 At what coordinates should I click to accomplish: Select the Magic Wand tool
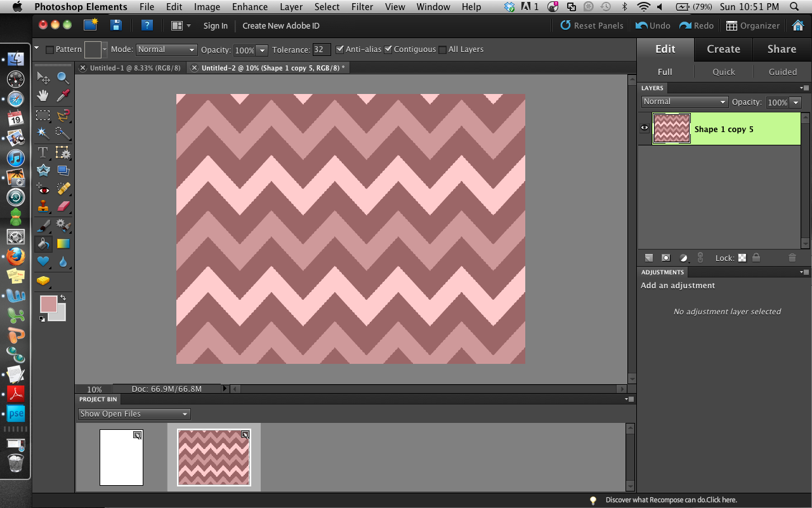coord(43,133)
